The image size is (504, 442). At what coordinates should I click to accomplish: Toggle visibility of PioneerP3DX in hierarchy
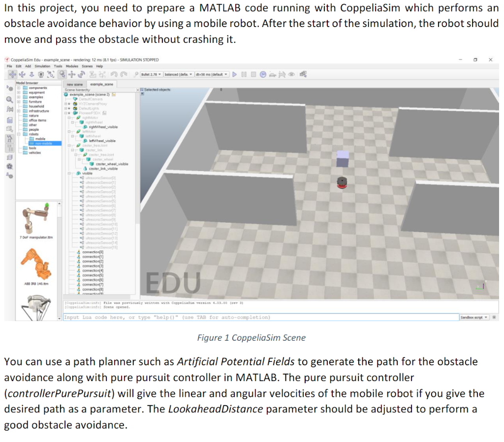[x=69, y=113]
